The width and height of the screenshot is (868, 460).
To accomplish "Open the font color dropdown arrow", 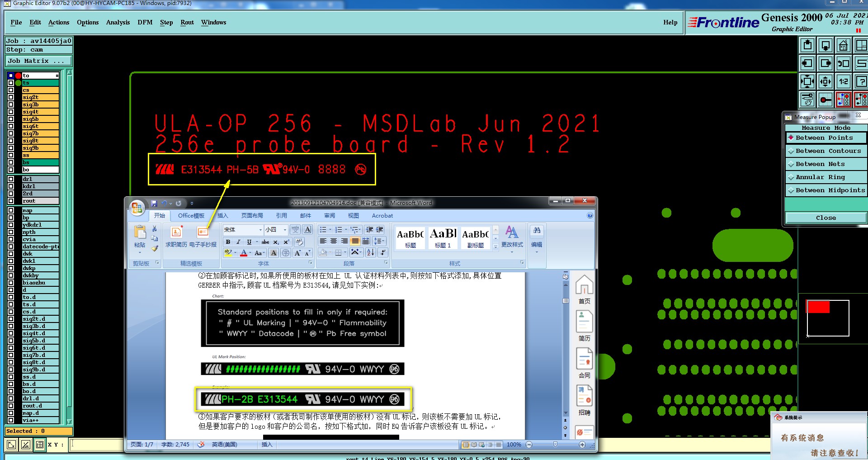I will 250,253.
